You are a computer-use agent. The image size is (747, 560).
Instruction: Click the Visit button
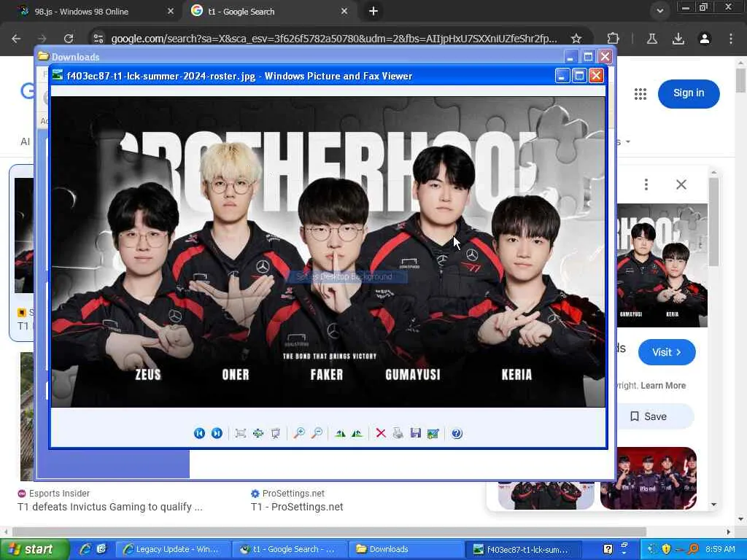click(x=667, y=352)
